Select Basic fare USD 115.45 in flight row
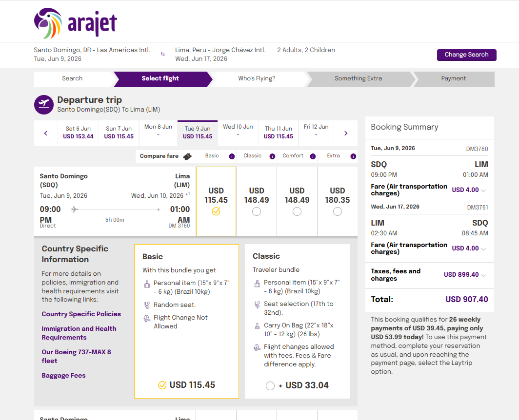519x420 pixels. tap(216, 201)
